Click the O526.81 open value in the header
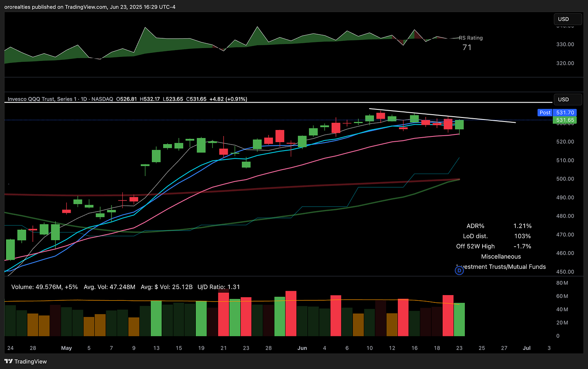Screen dimensions: 588x369 [126, 99]
